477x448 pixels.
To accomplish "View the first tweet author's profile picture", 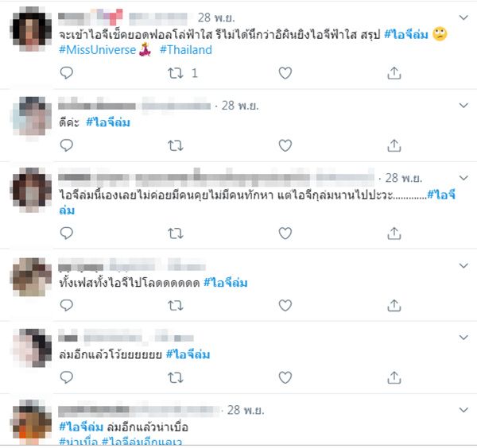I will (x=31, y=29).
